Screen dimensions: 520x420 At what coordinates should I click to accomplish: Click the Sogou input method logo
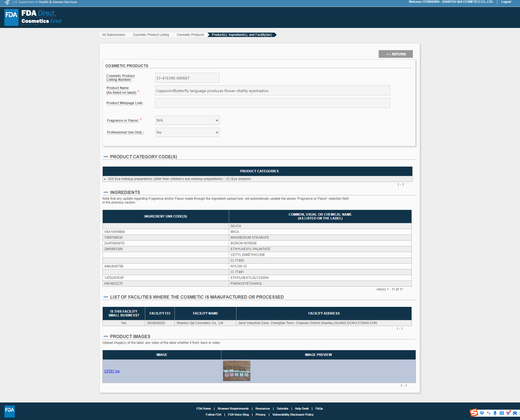coord(474,413)
